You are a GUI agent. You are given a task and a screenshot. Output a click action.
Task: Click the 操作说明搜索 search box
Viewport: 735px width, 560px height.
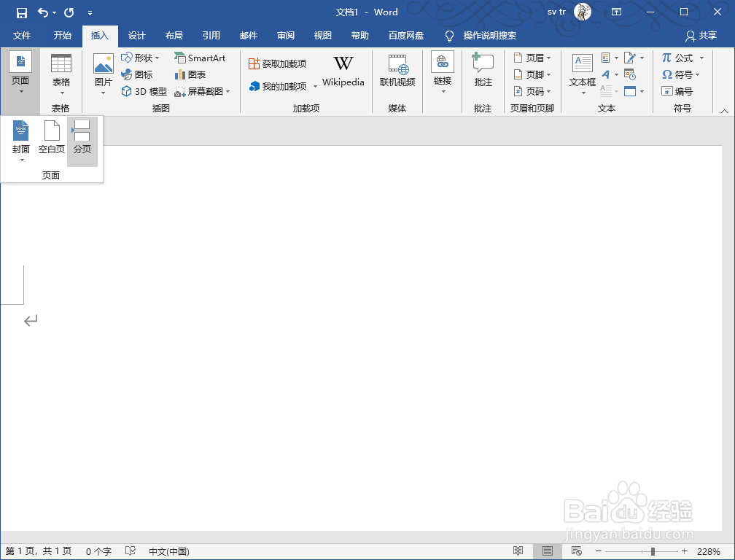tap(489, 36)
